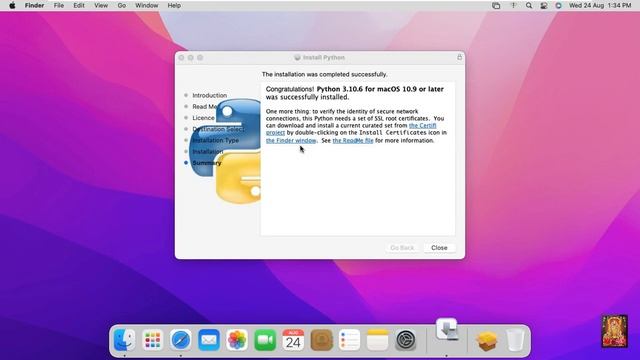Screen dimensions: 640x360
Task: Open the Trash in the Dock
Action: pos(515,340)
